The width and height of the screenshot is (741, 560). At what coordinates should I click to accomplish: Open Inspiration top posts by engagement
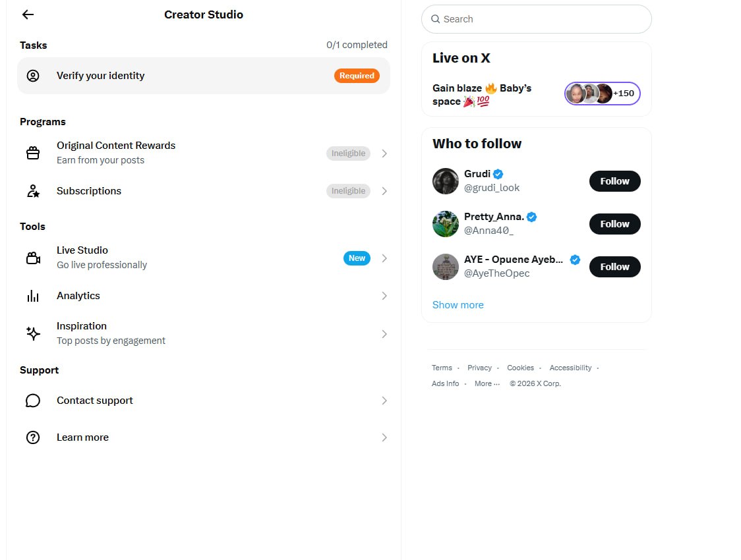204,333
